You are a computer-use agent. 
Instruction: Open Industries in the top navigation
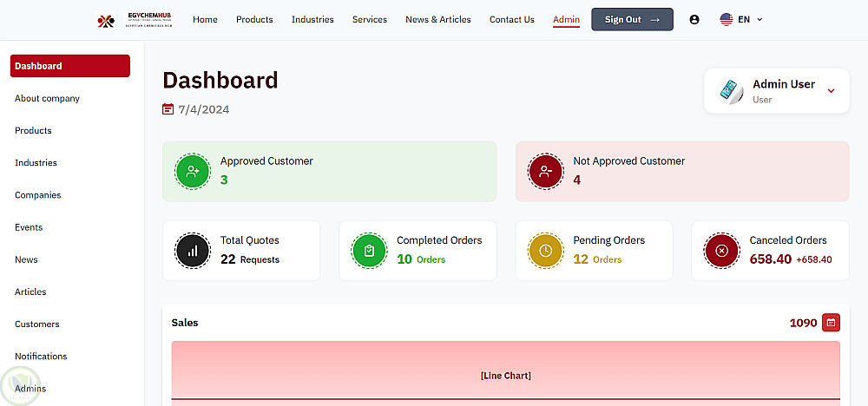(312, 19)
